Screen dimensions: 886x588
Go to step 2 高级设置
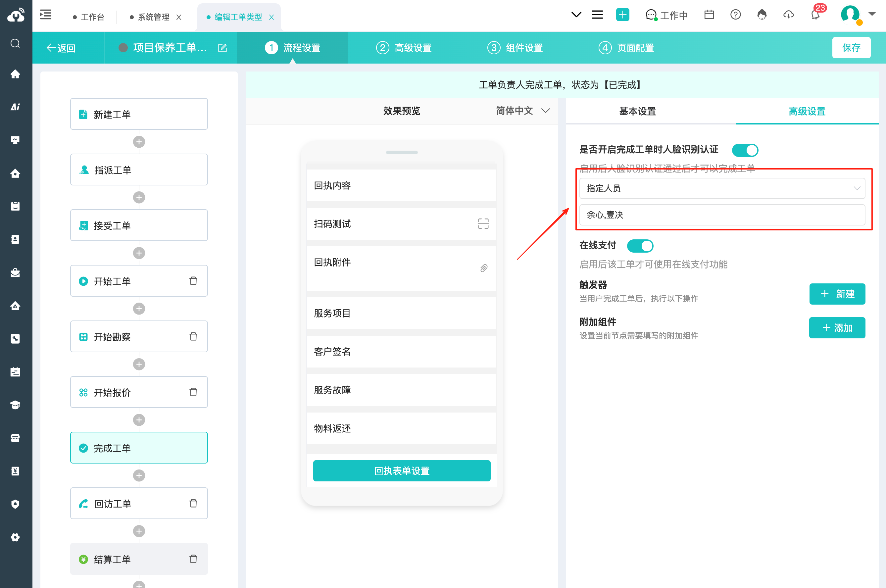click(x=404, y=48)
